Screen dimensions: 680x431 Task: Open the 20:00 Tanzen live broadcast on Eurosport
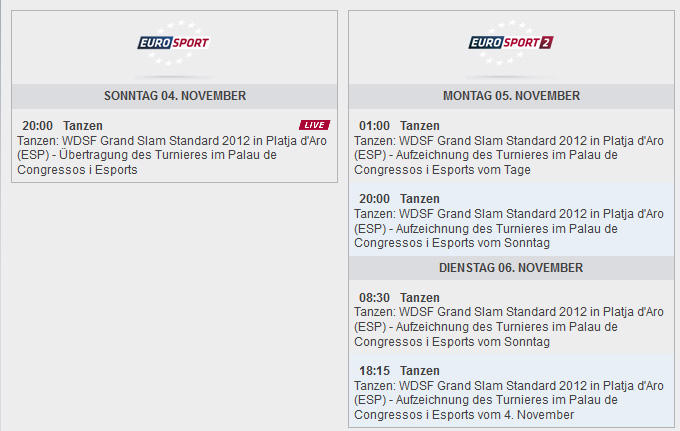175,146
